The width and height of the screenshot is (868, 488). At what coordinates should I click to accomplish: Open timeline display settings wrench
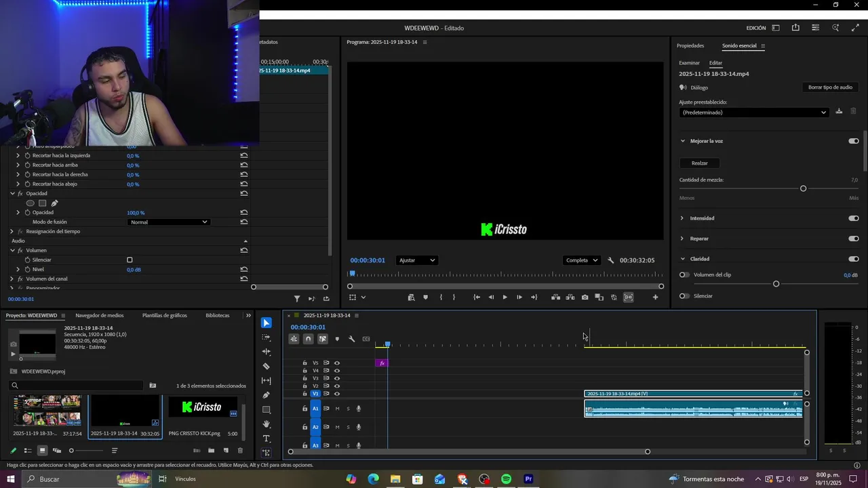[351, 339]
